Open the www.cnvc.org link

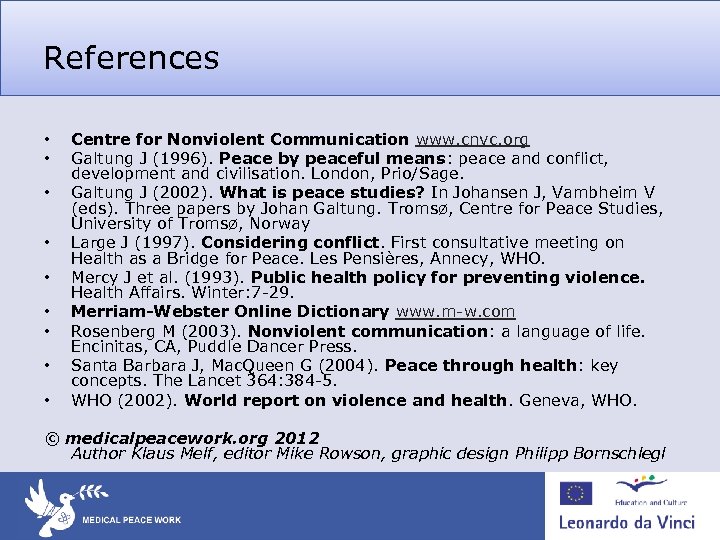pos(472,139)
